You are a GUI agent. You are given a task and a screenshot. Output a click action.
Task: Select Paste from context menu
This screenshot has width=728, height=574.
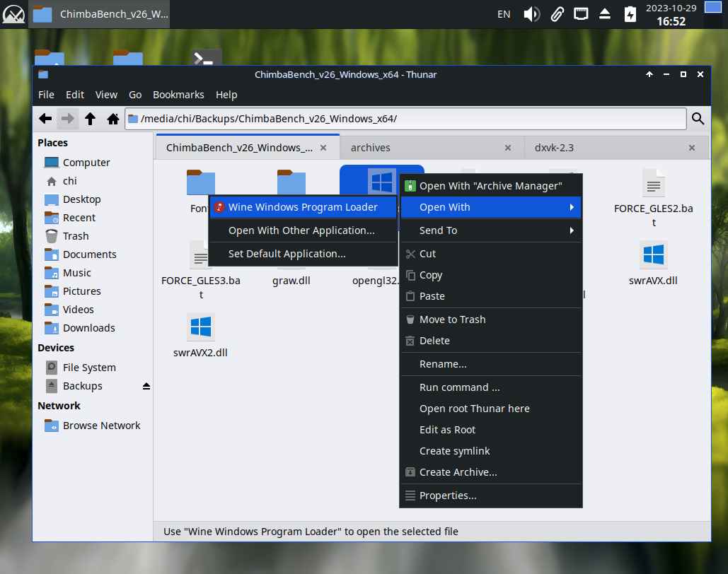[x=491, y=296]
